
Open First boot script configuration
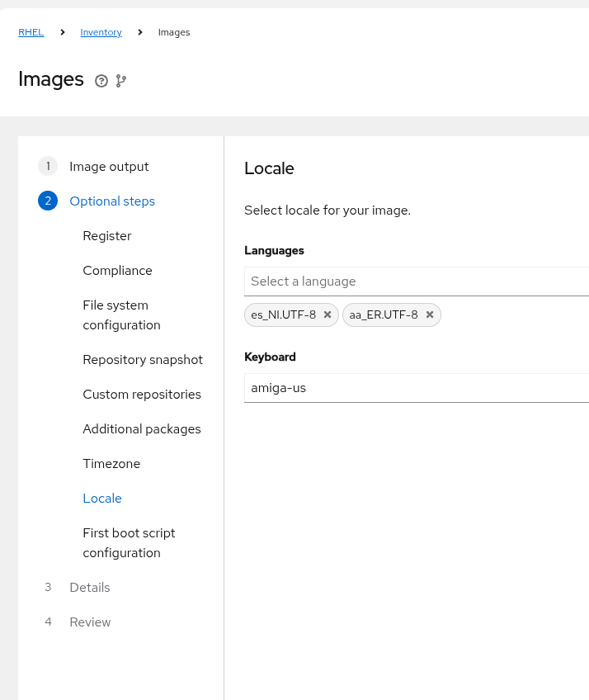(129, 543)
